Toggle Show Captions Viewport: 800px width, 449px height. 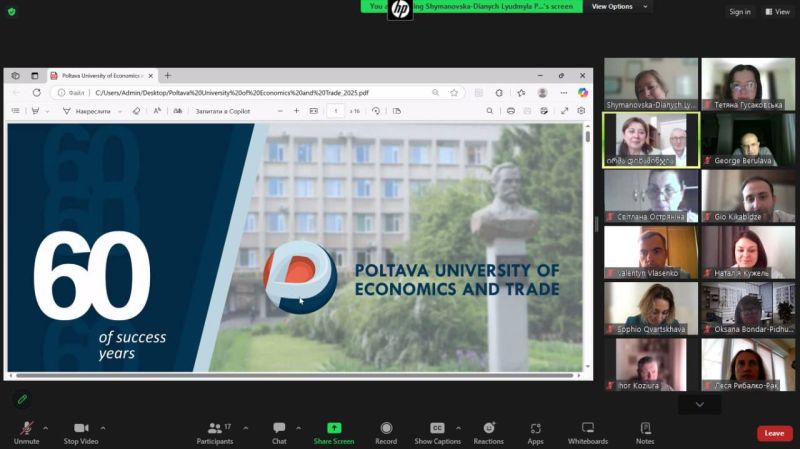[437, 432]
